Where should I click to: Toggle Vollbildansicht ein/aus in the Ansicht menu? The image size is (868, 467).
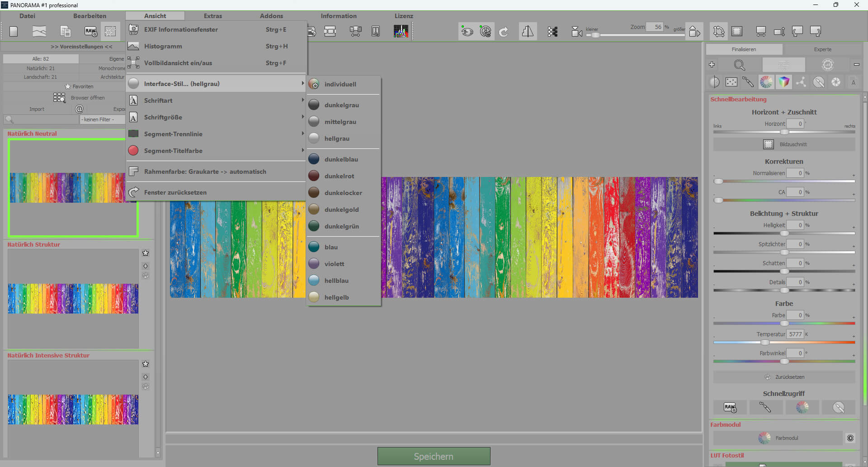click(x=178, y=63)
